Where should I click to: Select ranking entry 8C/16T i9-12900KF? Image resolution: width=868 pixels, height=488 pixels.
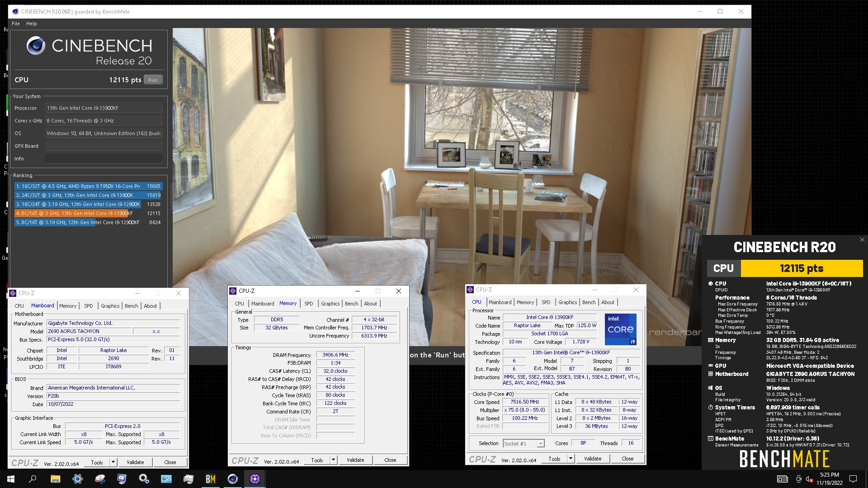coord(88,222)
